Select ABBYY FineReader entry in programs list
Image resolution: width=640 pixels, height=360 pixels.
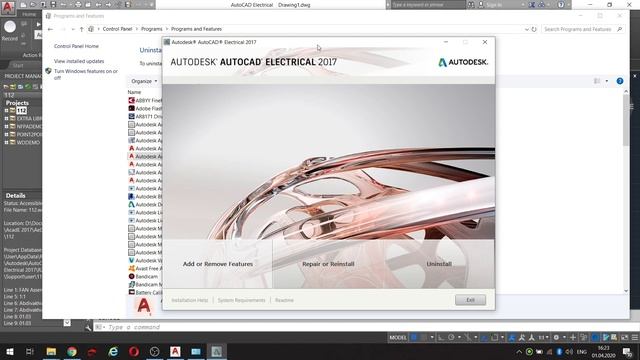pyautogui.click(x=145, y=100)
